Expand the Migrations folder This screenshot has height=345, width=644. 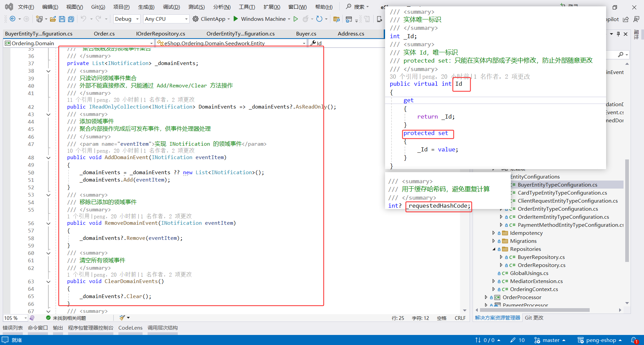tap(493, 241)
